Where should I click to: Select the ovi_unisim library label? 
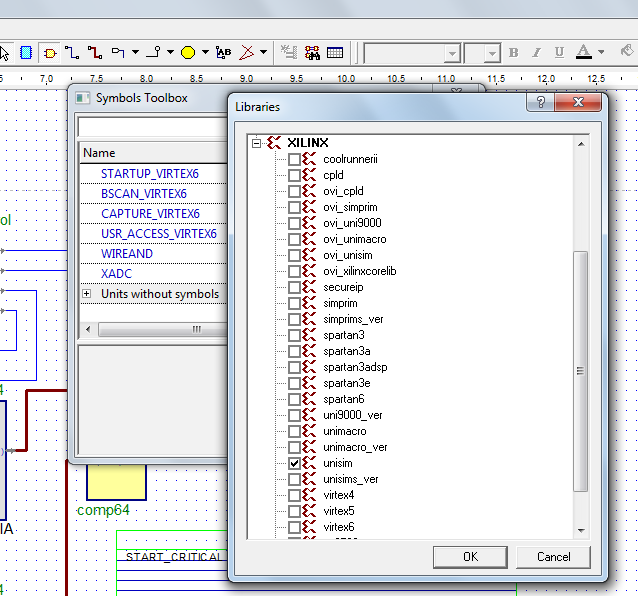(347, 255)
